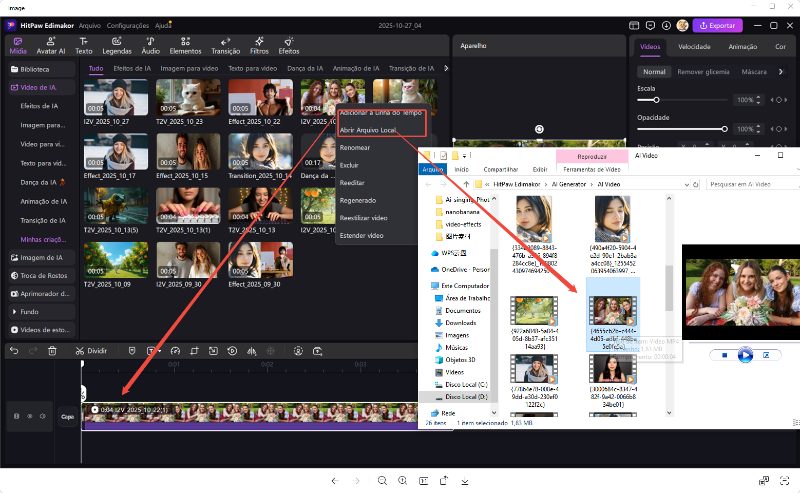Open the Elementos tool
The height and width of the screenshot is (493, 800).
click(185, 45)
